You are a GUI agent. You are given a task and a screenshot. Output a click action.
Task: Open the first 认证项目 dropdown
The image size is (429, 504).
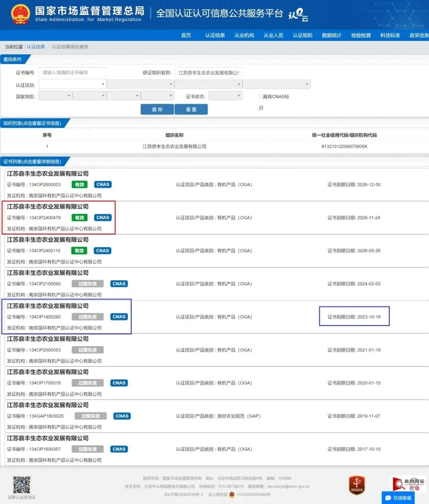coord(72,84)
